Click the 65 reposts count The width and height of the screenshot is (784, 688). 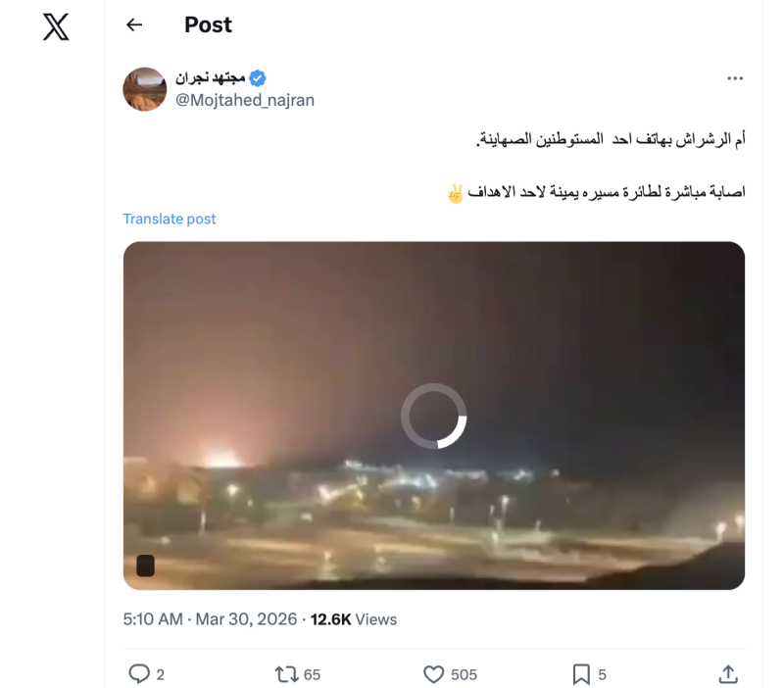(x=312, y=675)
